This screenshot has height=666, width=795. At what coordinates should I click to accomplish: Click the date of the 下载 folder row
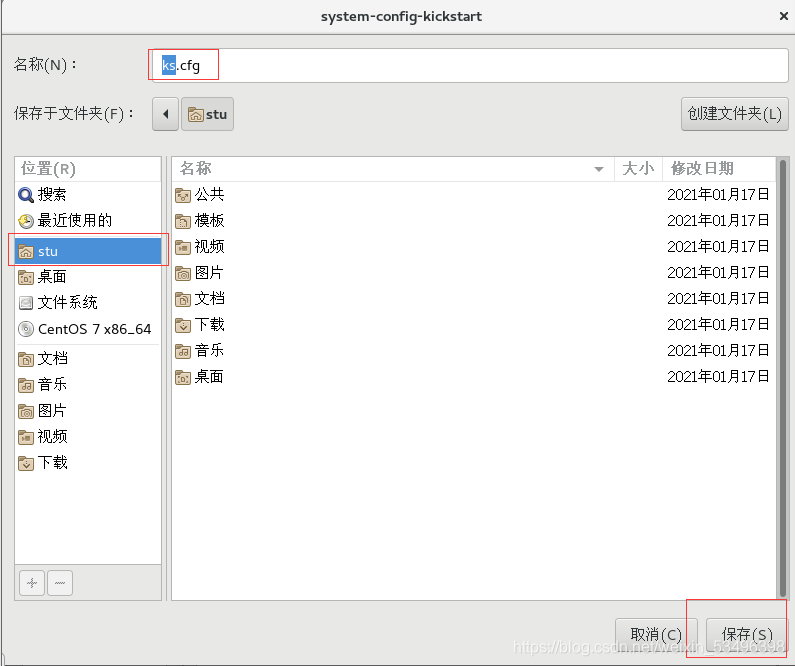718,325
